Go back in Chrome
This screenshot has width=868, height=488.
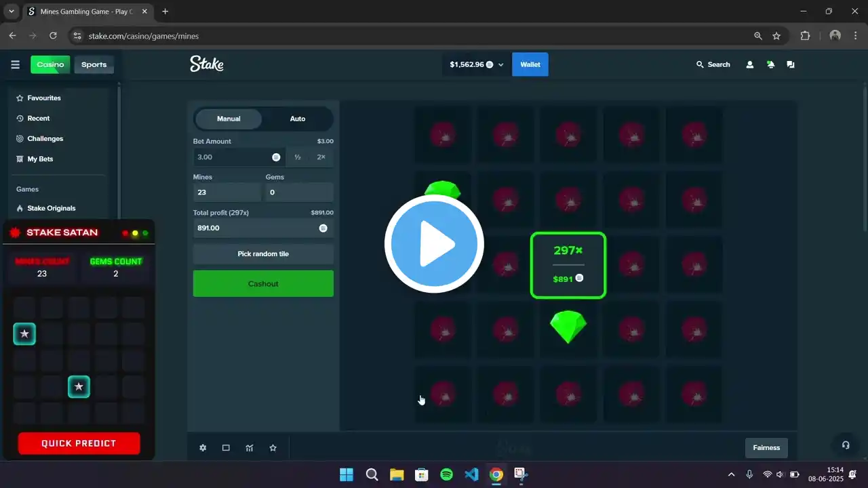[x=12, y=35]
